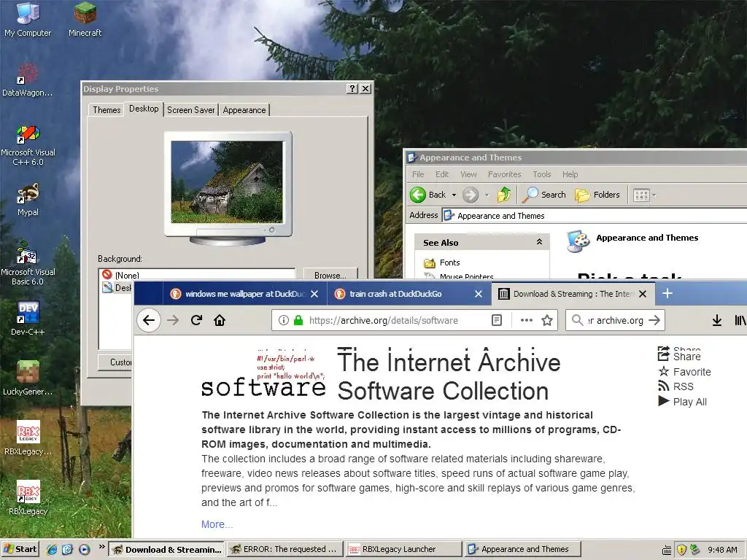Screen dimensions: 747x560
Task: Click the Favorite star link
Action: click(684, 371)
